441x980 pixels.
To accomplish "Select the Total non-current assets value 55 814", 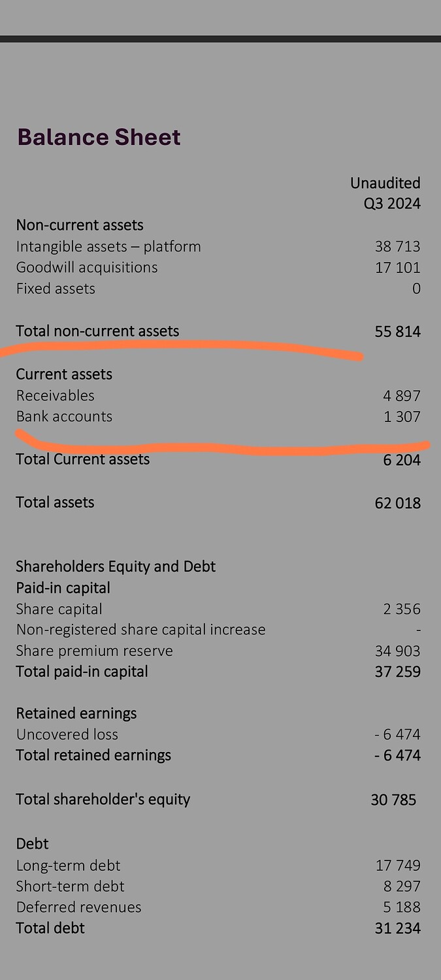I will tap(398, 332).
